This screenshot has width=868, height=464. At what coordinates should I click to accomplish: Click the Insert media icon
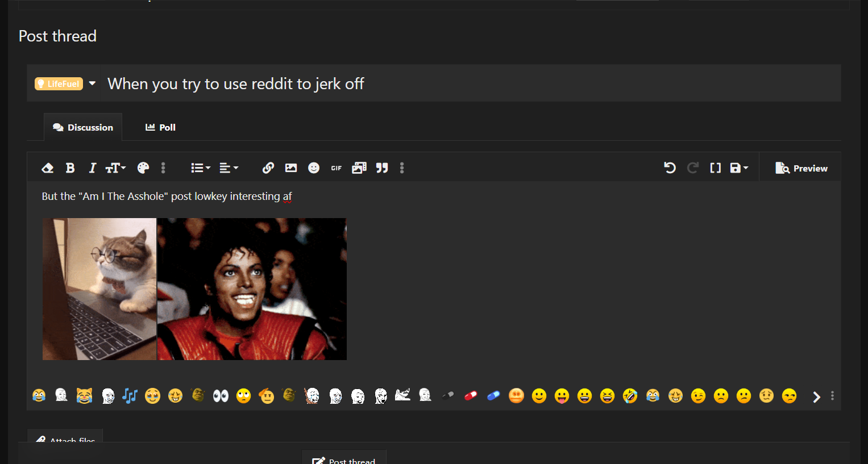359,168
